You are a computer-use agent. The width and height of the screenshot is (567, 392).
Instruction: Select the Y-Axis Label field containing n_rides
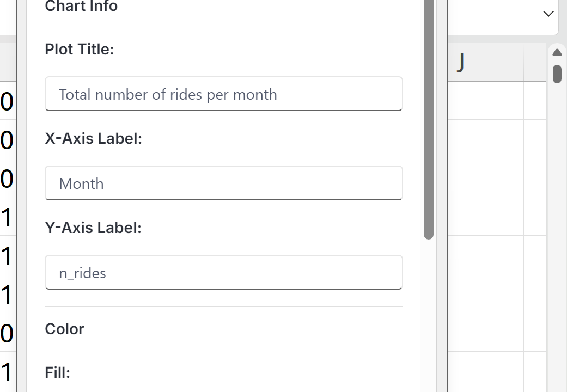pos(223,273)
